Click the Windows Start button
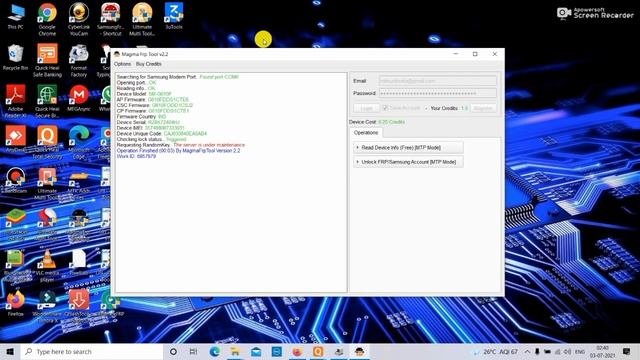Screen dimensions: 640x360 click(10, 351)
